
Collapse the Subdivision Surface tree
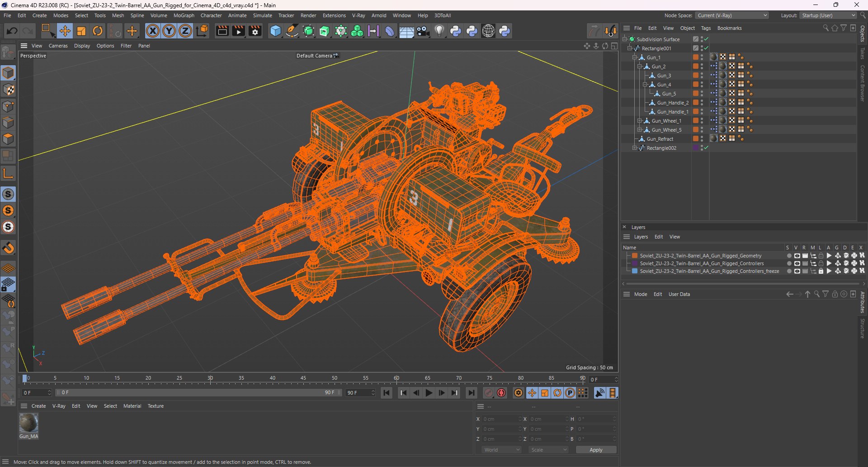[x=625, y=39]
